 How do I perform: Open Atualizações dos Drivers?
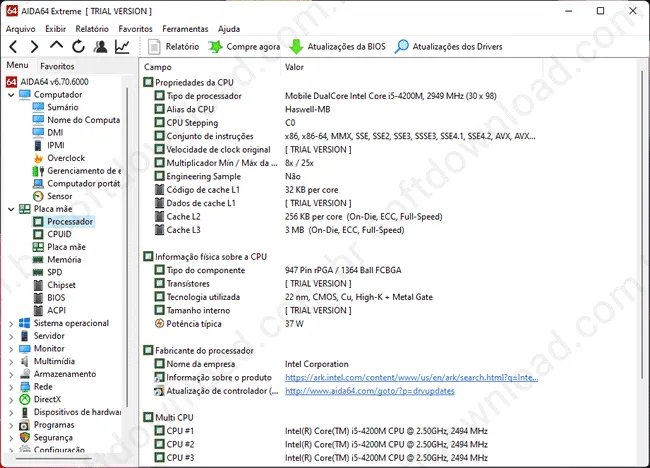click(x=449, y=47)
